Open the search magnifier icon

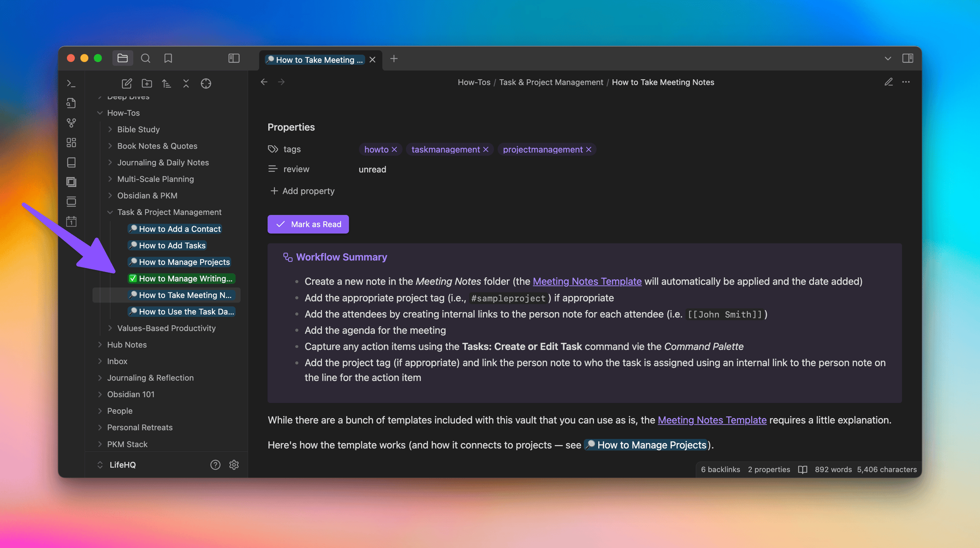(x=145, y=58)
